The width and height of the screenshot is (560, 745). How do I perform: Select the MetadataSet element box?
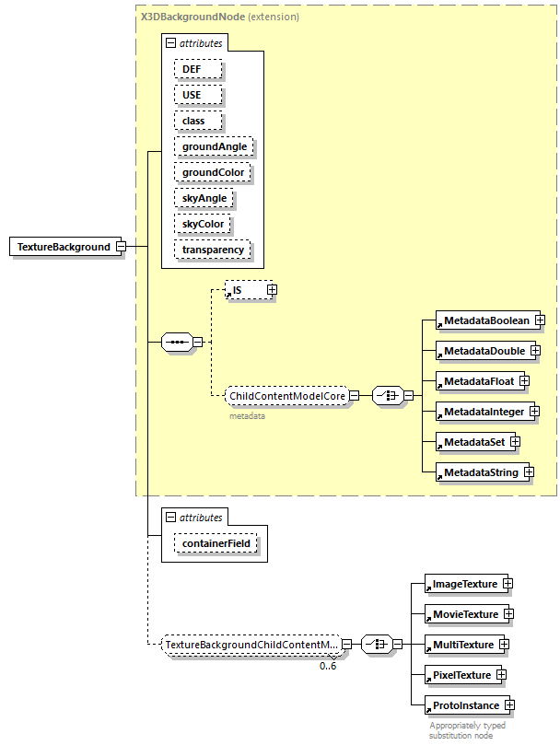coord(474,442)
